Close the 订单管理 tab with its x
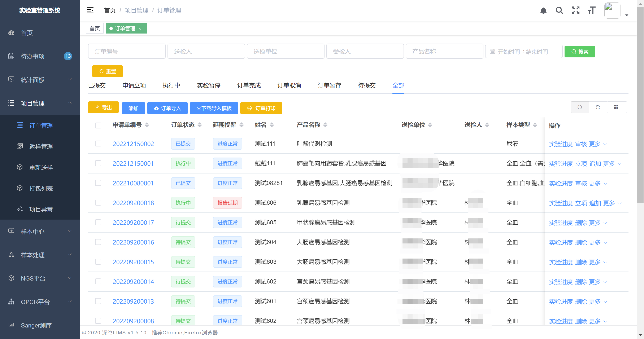Screen dimensions: 644x339 (140, 28)
